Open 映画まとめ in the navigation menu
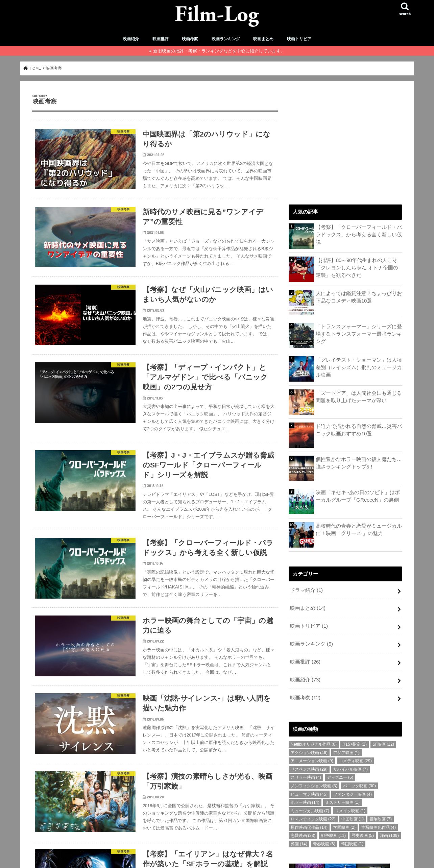Screen dimensions: 434x868 (x=263, y=39)
